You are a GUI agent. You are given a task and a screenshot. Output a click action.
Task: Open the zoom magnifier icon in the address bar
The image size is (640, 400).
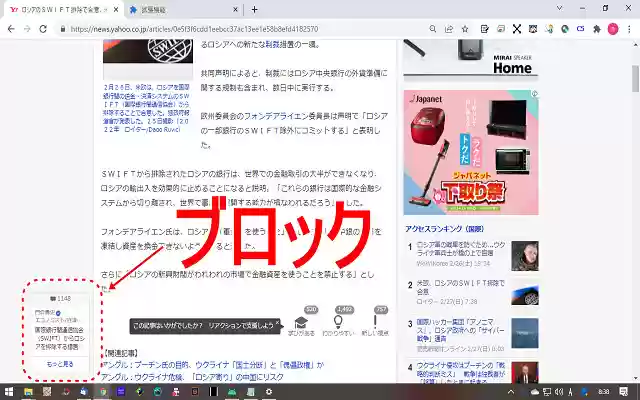click(433, 29)
